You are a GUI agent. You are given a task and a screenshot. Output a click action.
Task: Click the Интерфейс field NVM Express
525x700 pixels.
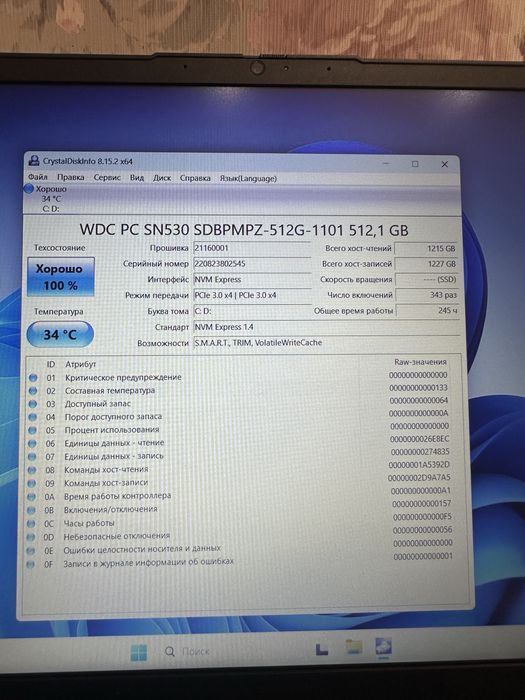252,279
